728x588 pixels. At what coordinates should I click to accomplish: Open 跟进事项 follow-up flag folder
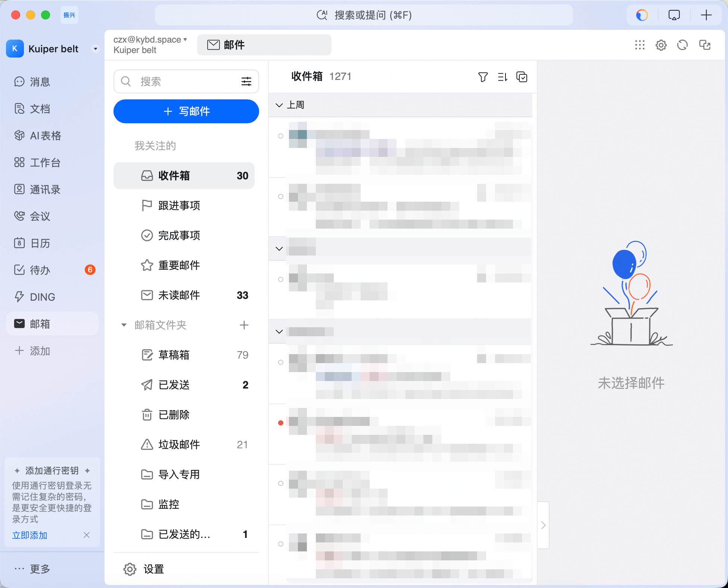tap(184, 205)
